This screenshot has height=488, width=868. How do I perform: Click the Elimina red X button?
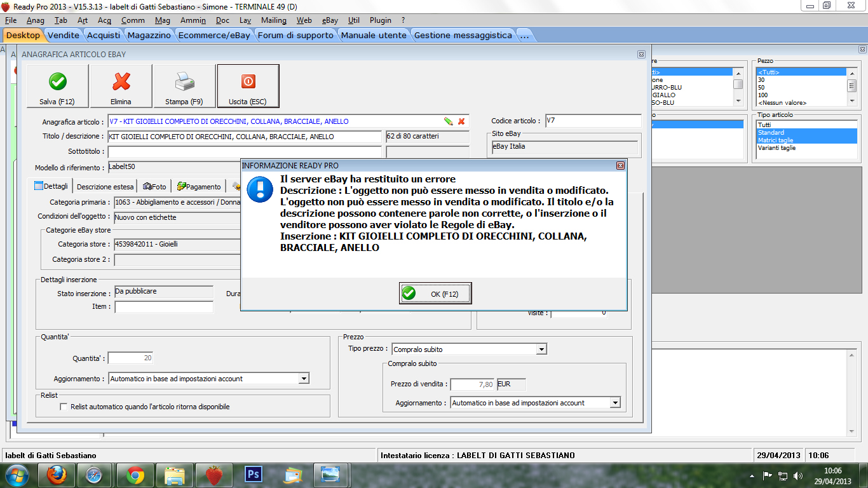click(121, 86)
